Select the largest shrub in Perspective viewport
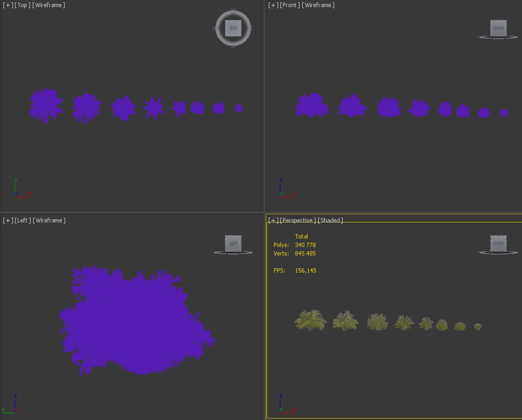 pyautogui.click(x=311, y=320)
